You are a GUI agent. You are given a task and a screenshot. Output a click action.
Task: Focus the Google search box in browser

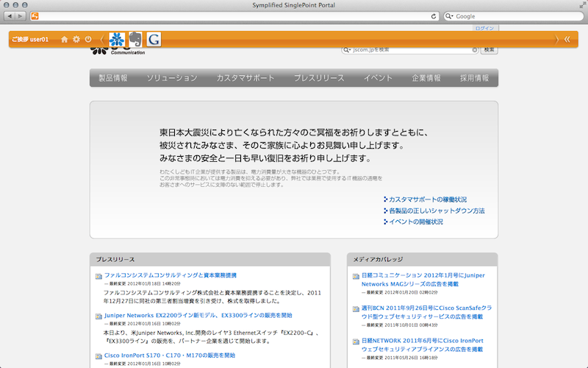pos(514,15)
